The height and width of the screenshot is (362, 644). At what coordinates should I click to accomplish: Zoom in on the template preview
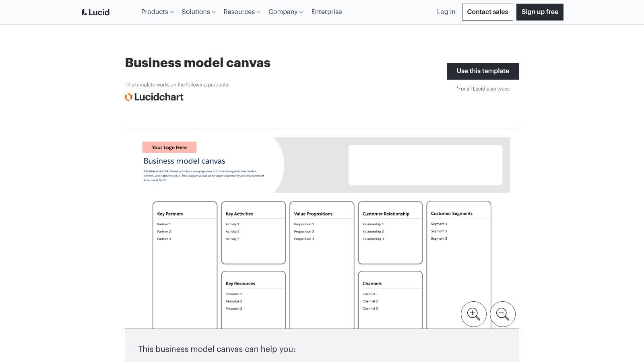[x=473, y=314]
